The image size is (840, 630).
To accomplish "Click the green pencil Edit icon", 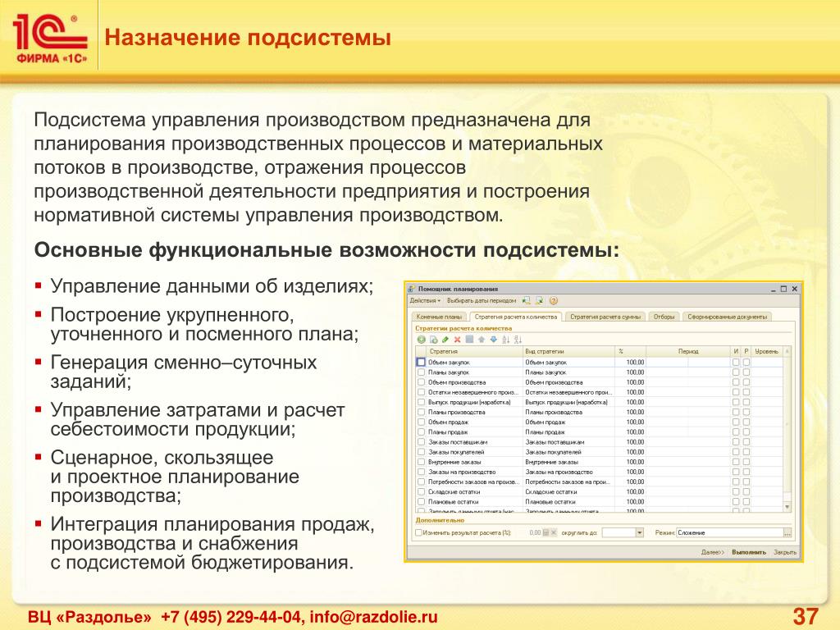I will click(x=445, y=340).
